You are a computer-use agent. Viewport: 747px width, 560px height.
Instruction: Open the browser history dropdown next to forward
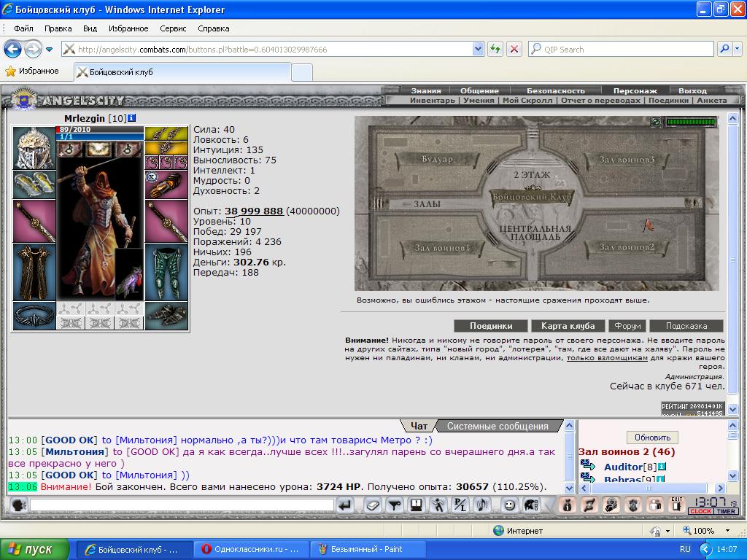(x=49, y=49)
